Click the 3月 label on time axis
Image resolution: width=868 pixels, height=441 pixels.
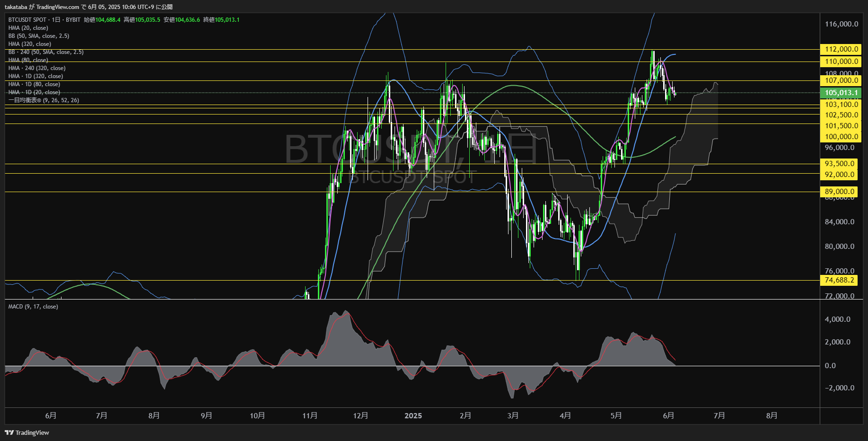pos(513,415)
